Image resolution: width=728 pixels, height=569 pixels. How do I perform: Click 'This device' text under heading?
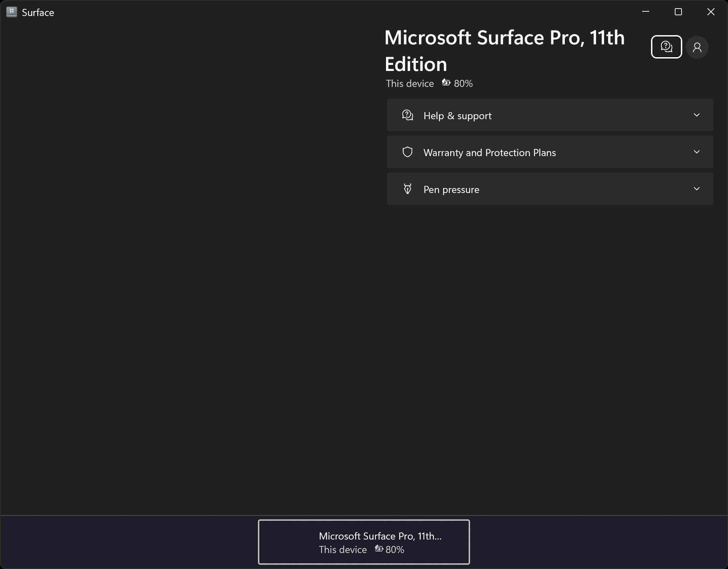[410, 83]
